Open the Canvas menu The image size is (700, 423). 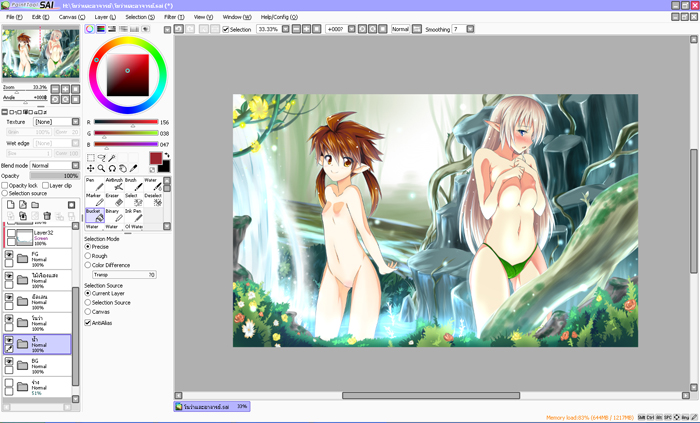tap(71, 17)
